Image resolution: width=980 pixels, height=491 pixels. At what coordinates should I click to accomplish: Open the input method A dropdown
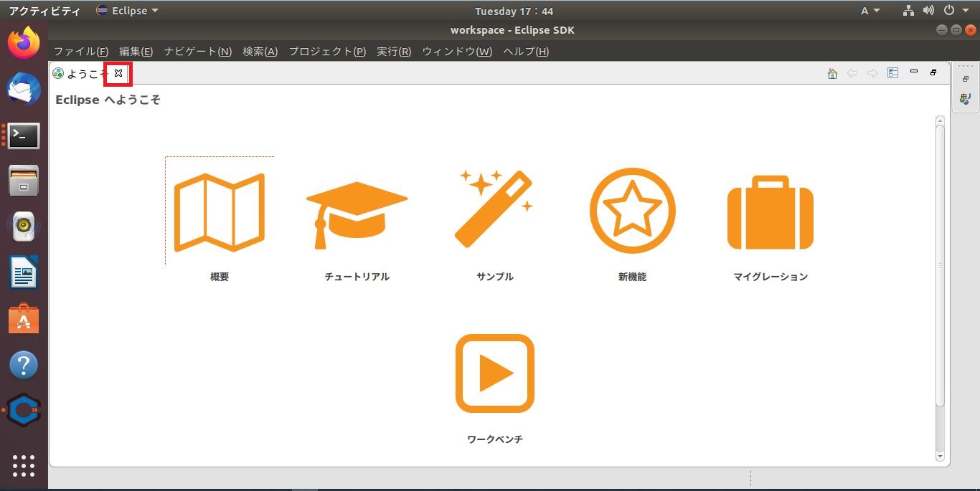click(x=870, y=11)
